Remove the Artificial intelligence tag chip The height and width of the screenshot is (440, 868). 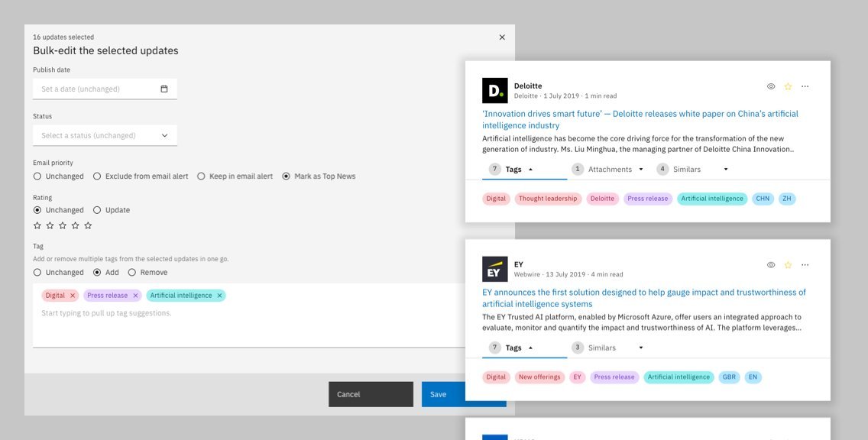tap(219, 296)
